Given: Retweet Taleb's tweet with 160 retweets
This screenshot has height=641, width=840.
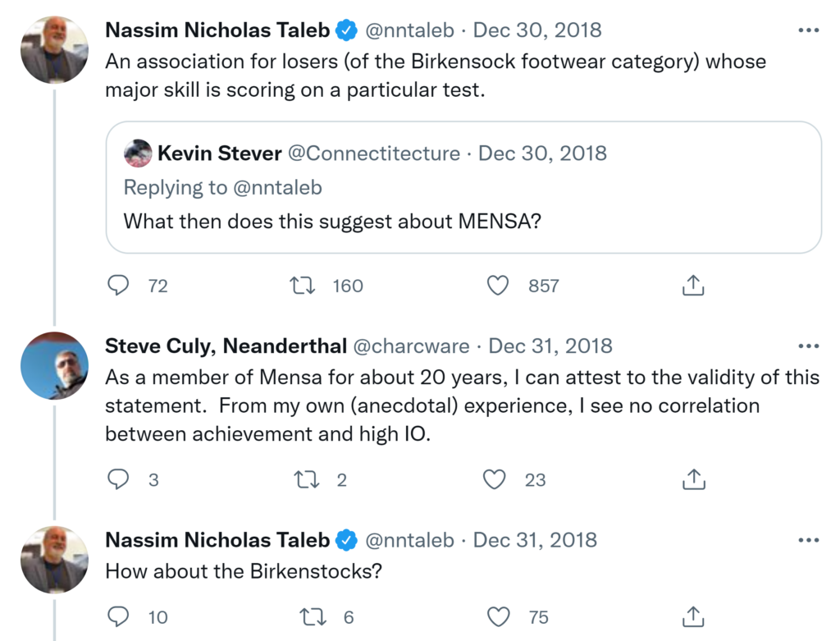Looking at the screenshot, I should [x=304, y=286].
